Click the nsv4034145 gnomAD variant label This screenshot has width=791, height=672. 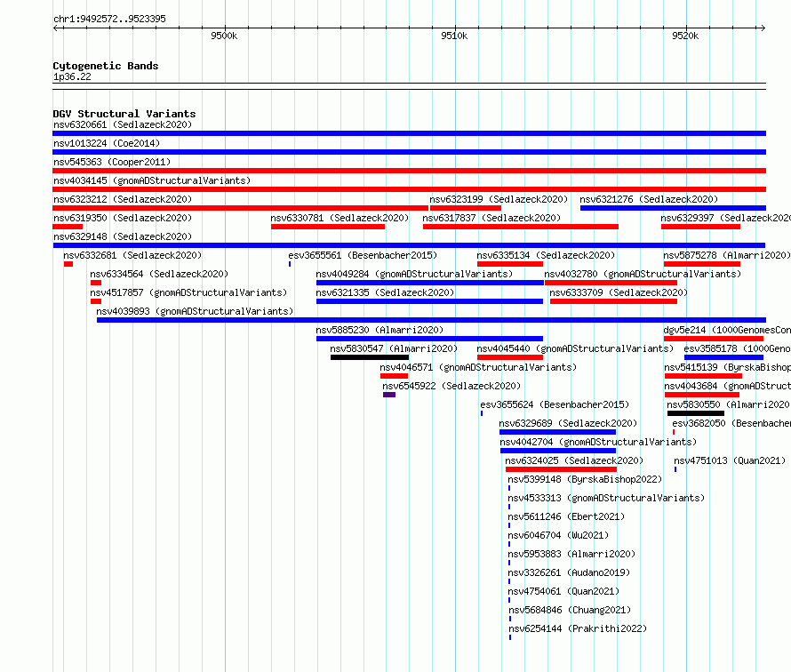click(x=152, y=180)
